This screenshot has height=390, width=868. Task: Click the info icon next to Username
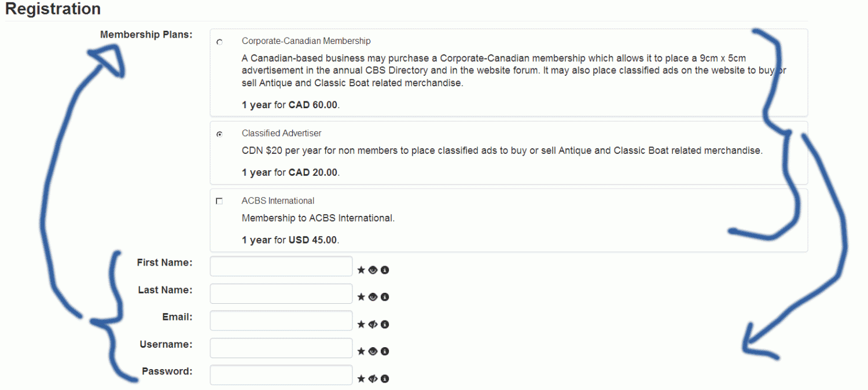385,351
